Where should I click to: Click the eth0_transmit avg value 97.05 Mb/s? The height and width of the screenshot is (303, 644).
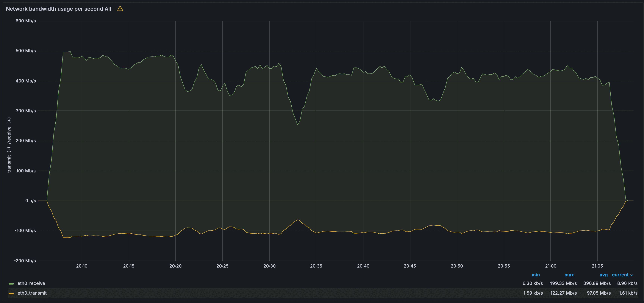598,293
